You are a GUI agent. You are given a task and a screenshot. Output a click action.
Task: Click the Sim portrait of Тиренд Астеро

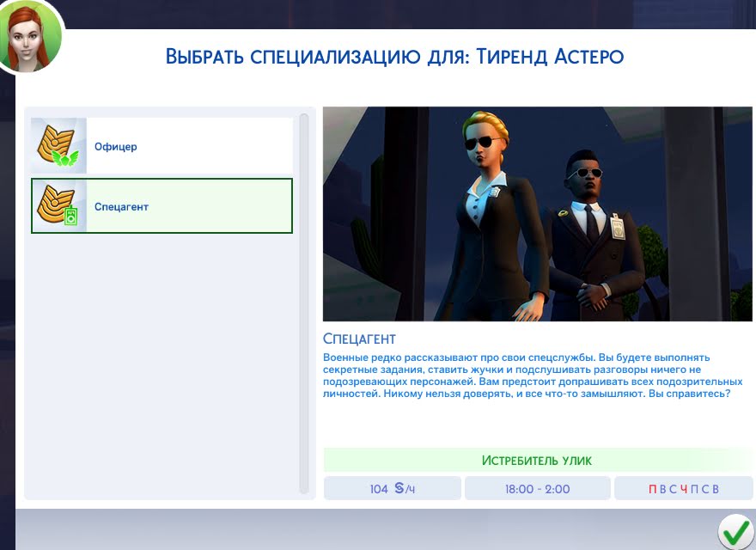[x=30, y=38]
